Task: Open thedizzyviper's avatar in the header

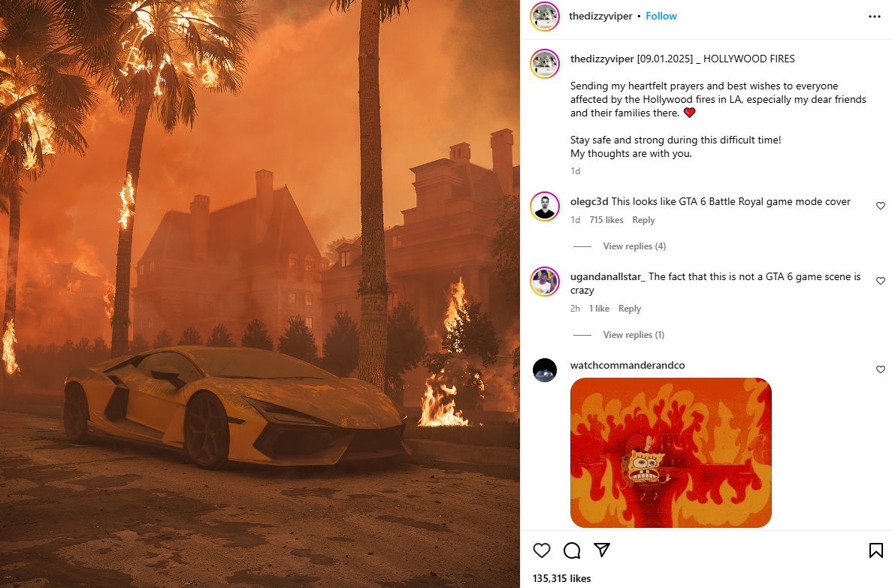Action: pos(544,17)
